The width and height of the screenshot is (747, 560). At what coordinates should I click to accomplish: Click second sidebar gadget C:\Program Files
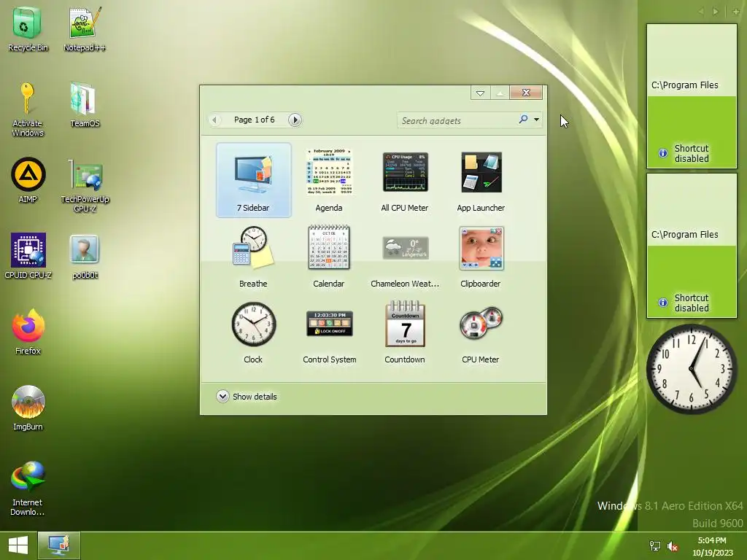click(x=692, y=246)
